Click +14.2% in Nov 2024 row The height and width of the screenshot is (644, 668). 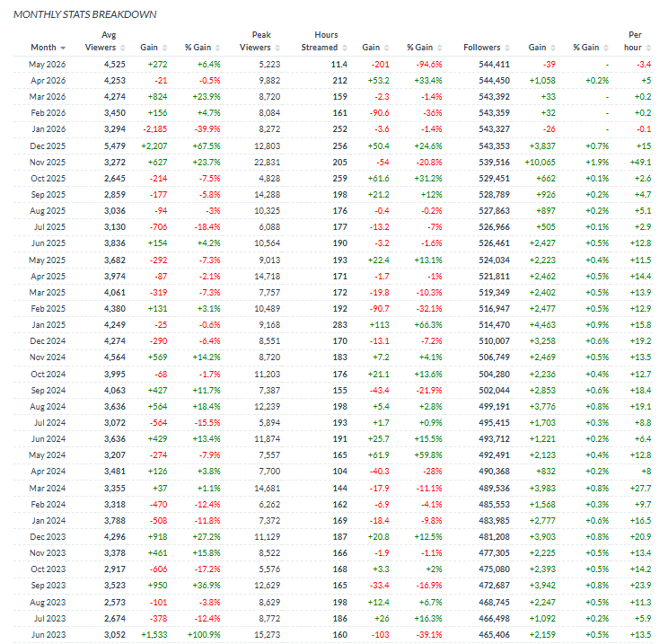coord(207,357)
